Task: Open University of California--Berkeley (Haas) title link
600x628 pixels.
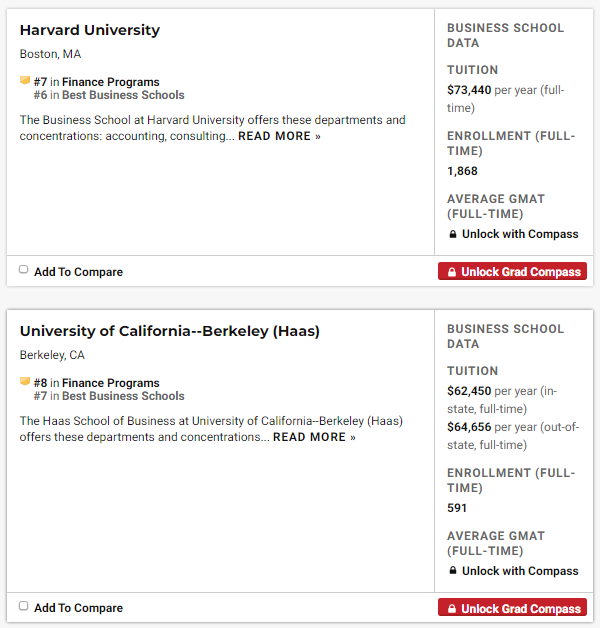Action: [x=170, y=331]
